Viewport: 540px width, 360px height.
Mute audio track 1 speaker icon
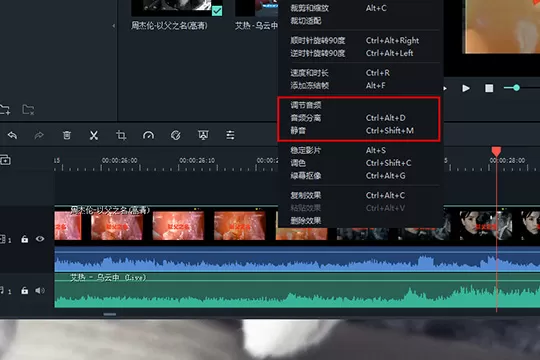point(40,290)
